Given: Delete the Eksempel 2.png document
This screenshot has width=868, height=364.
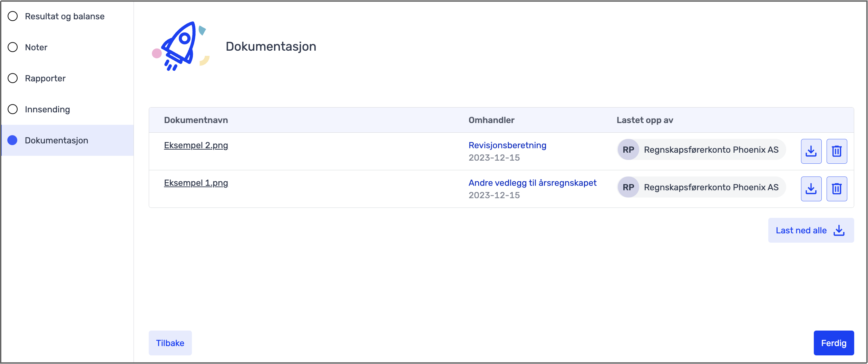Looking at the screenshot, I should pos(837,151).
